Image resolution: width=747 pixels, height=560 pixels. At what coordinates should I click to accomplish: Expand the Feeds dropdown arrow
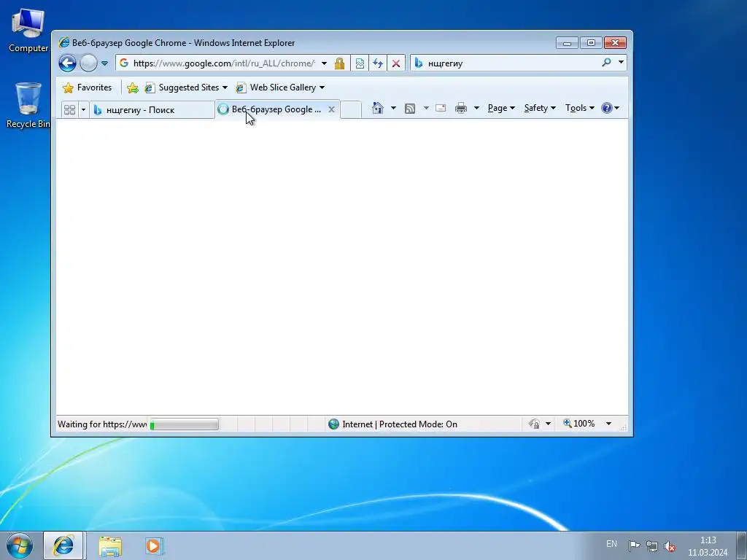[426, 108]
